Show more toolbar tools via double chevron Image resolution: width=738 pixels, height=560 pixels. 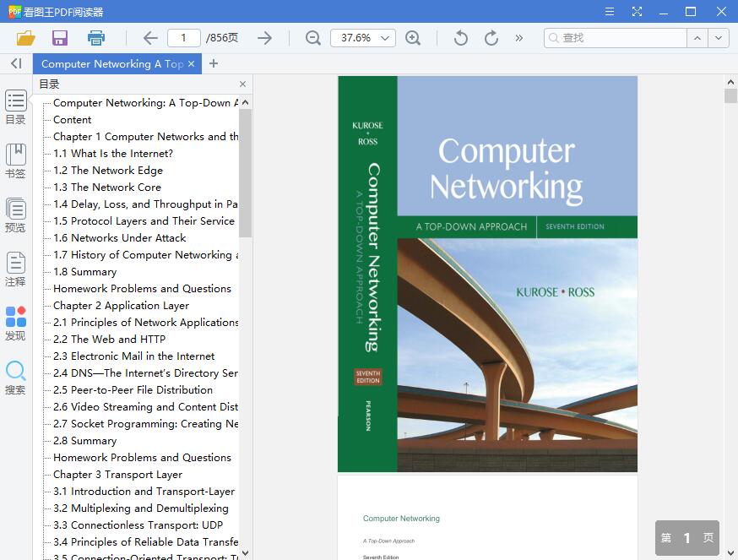point(518,38)
